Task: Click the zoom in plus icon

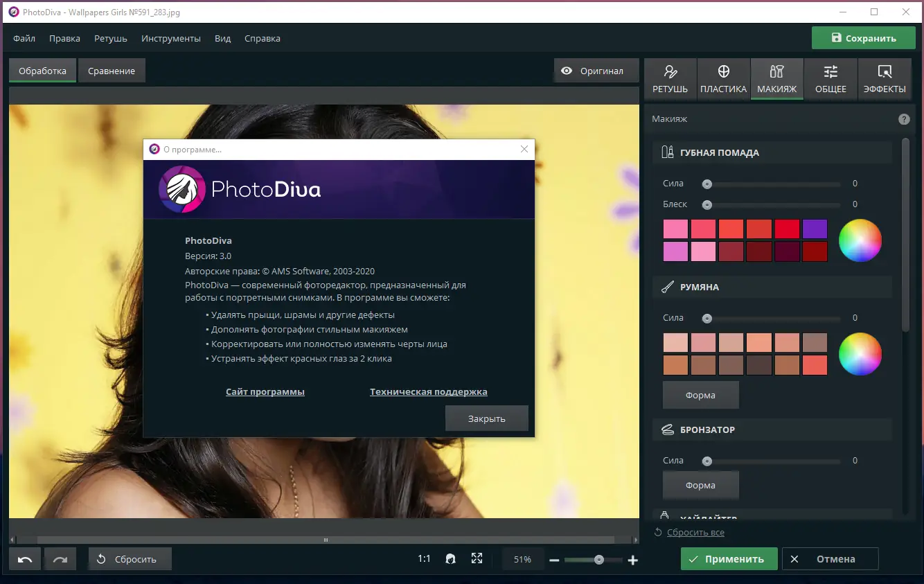Action: coord(632,560)
